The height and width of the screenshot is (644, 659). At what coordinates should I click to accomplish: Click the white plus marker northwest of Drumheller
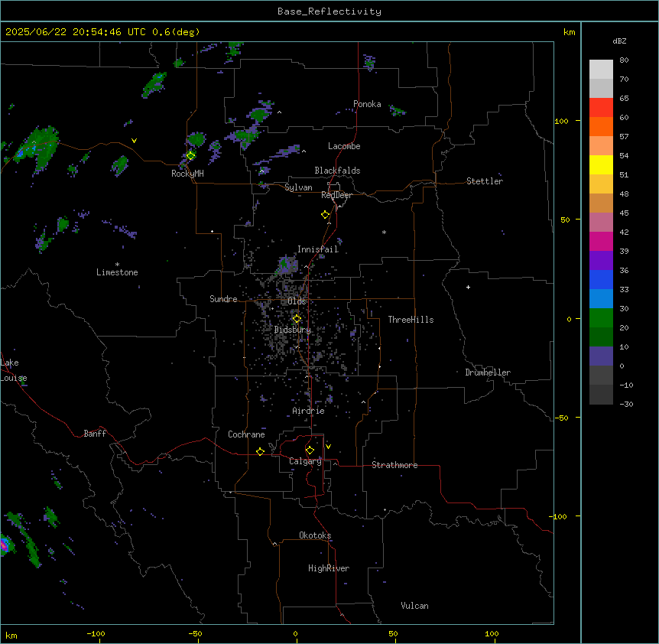[468, 287]
